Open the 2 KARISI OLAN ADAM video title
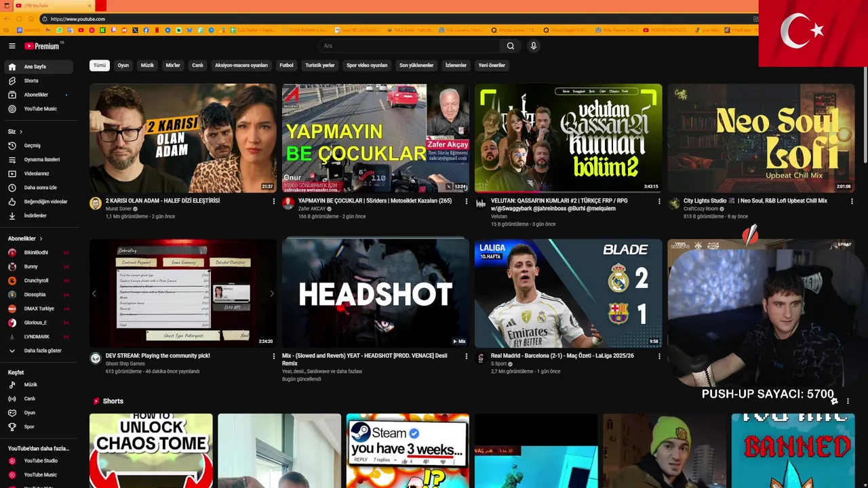The image size is (868, 488). (163, 201)
